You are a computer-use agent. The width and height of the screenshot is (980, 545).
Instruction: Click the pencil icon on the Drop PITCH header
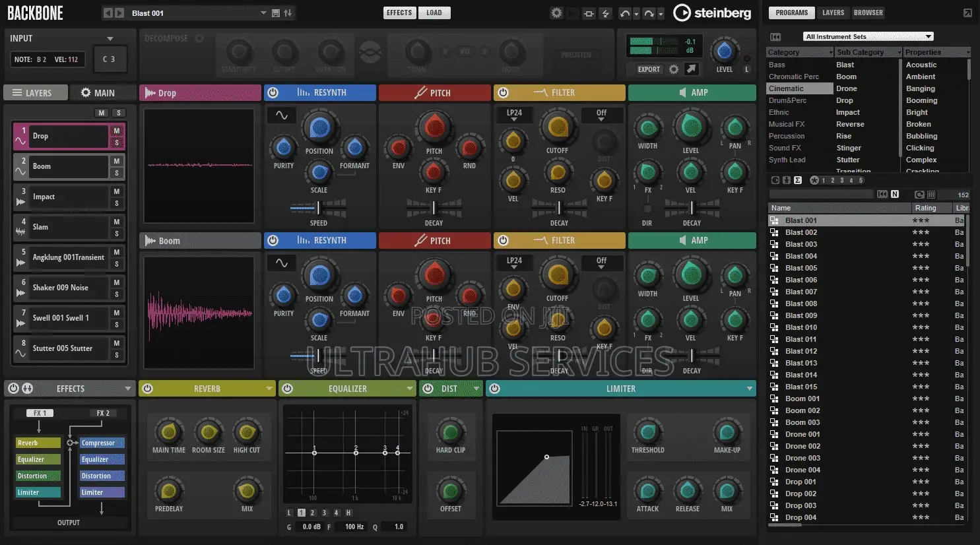click(x=420, y=93)
